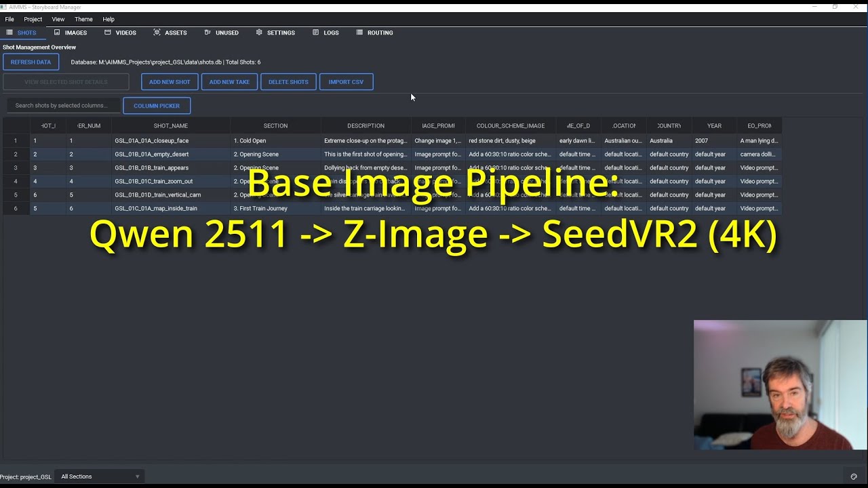Screen dimensions: 868x488
Task: Select row header number 6
Action: [x=16, y=209]
